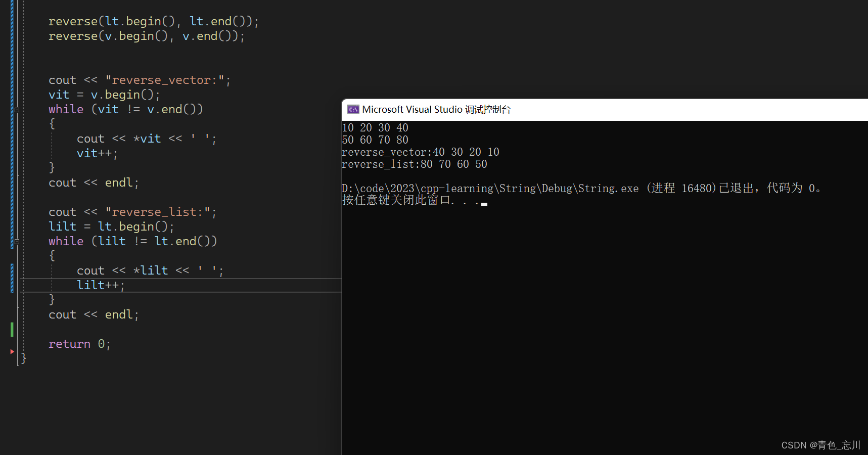Image resolution: width=868 pixels, height=455 pixels.
Task: Collapse the while (vit != v.end()) block
Action: click(x=17, y=110)
